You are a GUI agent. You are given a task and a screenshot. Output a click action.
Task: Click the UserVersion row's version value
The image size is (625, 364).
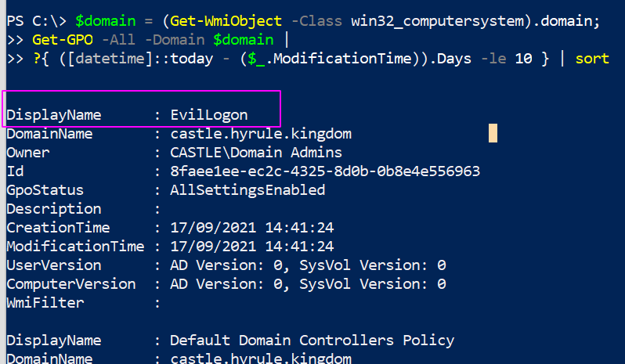[308, 265]
